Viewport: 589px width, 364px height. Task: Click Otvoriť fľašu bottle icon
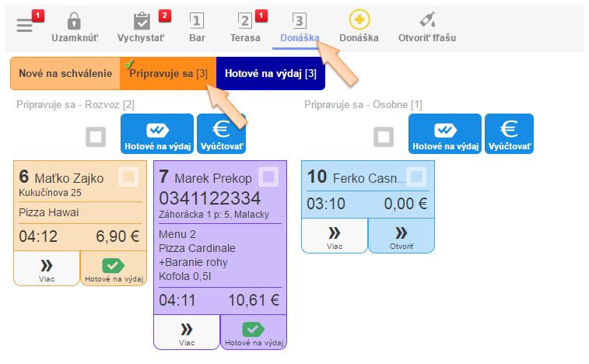[x=427, y=21]
